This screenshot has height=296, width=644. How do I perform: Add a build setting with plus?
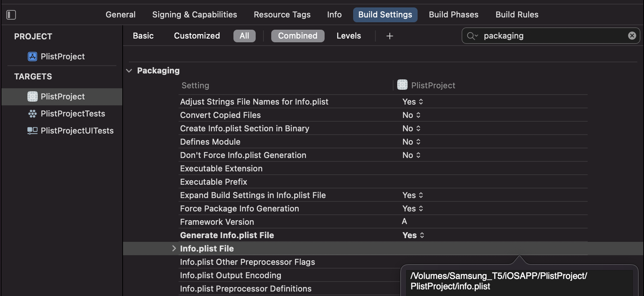click(389, 36)
